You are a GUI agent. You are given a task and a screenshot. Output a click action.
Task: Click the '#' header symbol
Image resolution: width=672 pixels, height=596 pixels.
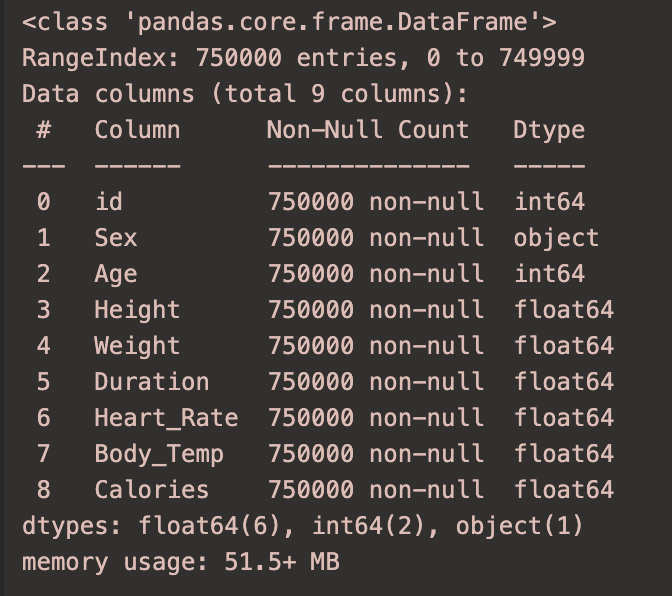44,129
